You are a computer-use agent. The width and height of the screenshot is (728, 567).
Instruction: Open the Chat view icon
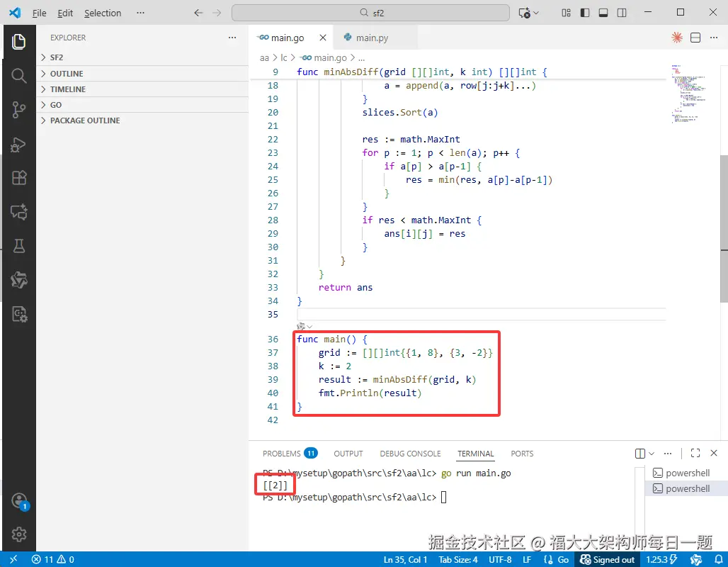pyautogui.click(x=18, y=212)
